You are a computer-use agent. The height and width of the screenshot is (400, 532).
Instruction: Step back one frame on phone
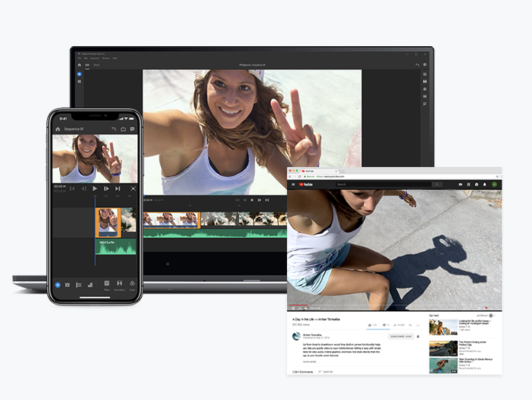click(84, 189)
